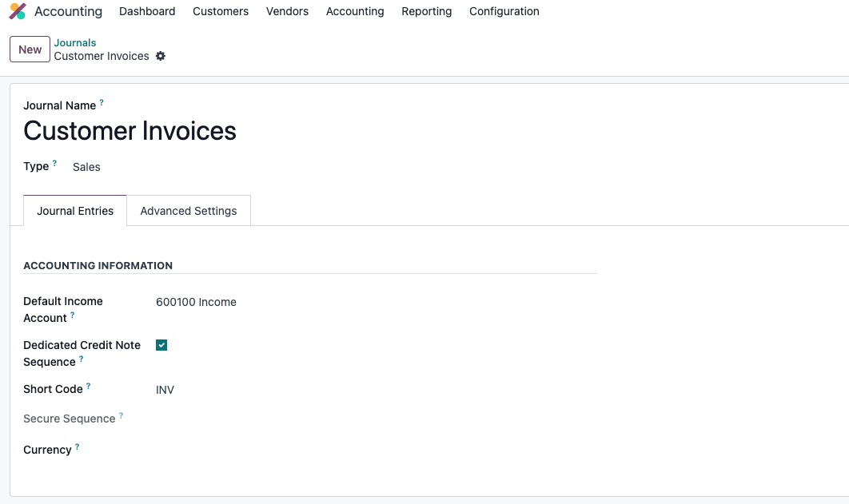This screenshot has width=849, height=504.
Task: Go back via the Journals breadcrumb link
Action: pyautogui.click(x=74, y=42)
